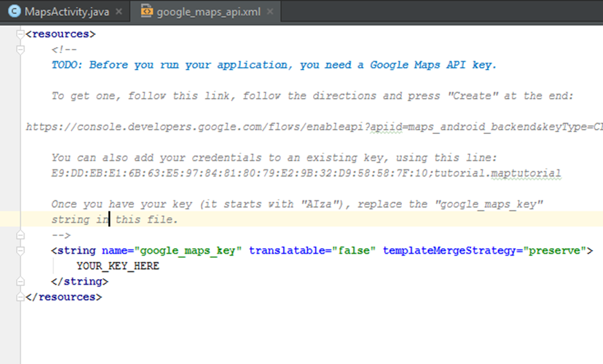Click the tutorial.maptutorial package name
This screenshot has height=364, width=603.
(x=497, y=173)
